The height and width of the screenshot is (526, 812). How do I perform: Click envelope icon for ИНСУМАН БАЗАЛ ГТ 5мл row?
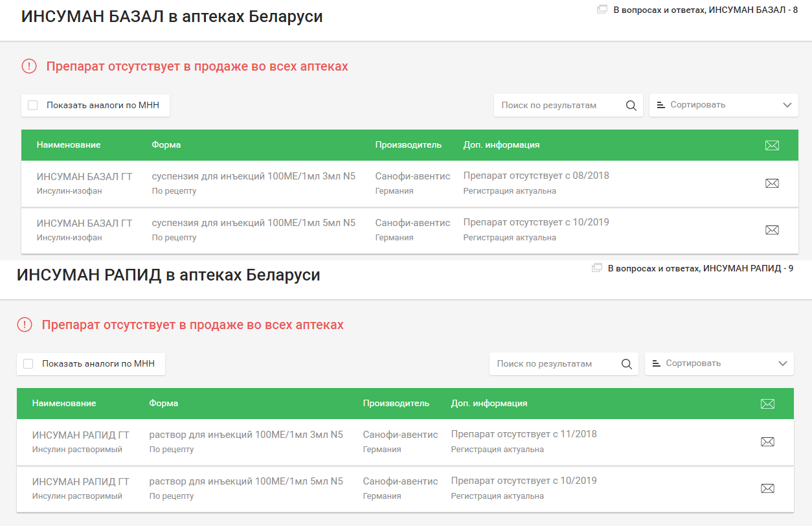pyautogui.click(x=772, y=230)
